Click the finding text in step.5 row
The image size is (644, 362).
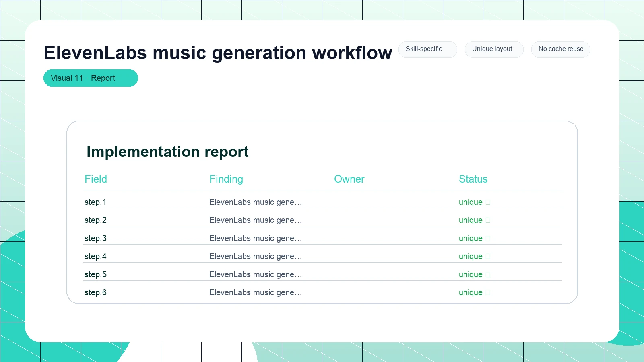pos(256,274)
